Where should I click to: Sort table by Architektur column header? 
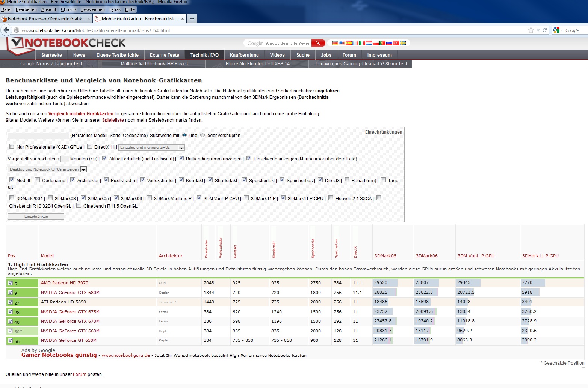(171, 256)
